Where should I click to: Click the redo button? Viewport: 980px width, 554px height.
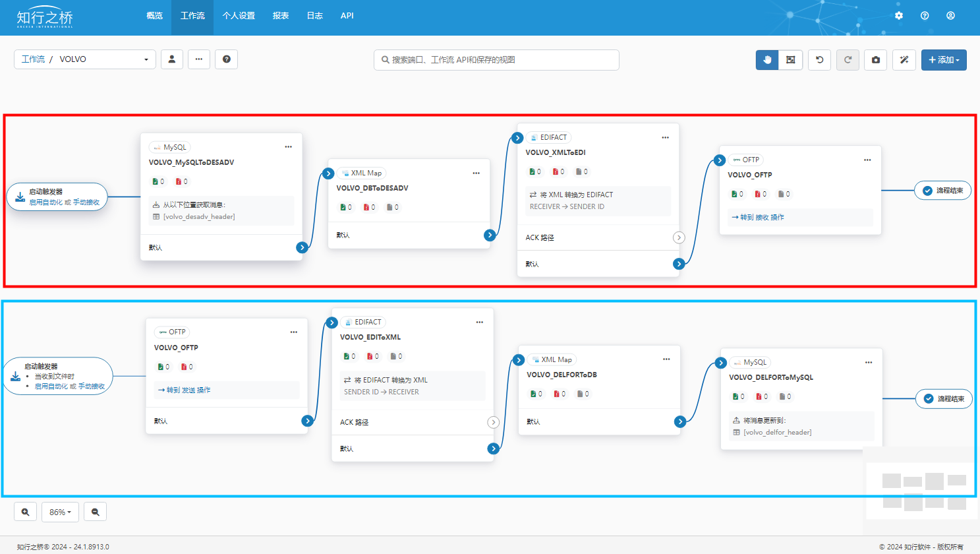coord(848,60)
